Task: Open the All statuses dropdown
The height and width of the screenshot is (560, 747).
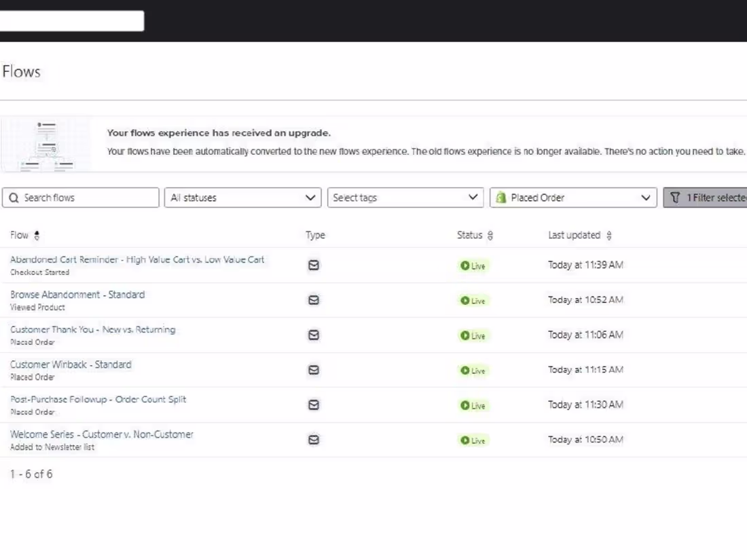Action: [242, 198]
